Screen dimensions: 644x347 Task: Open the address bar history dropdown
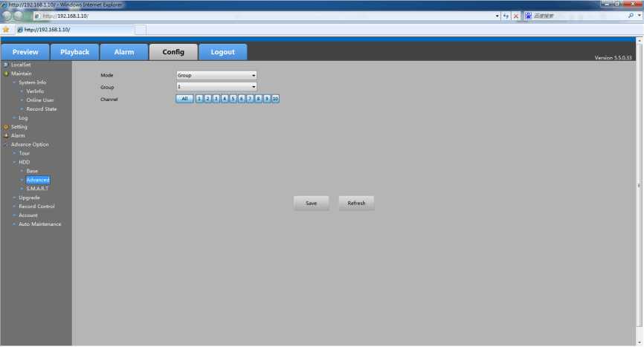click(x=498, y=16)
